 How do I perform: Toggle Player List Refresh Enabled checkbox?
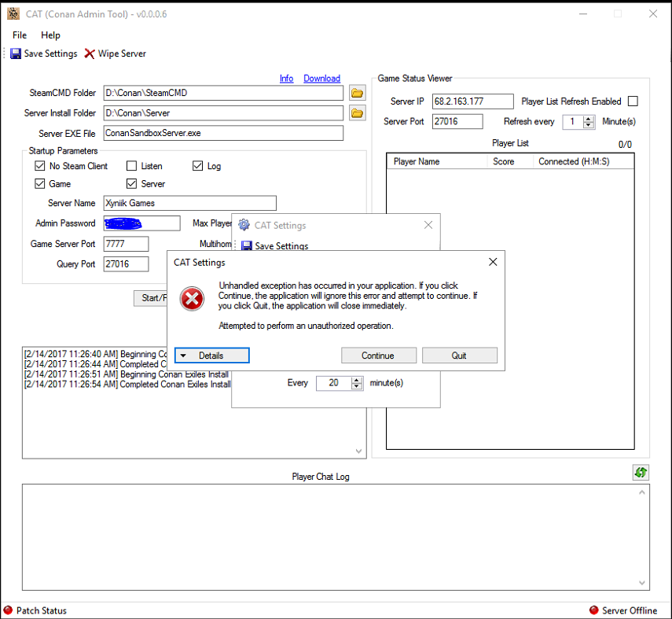tap(633, 101)
